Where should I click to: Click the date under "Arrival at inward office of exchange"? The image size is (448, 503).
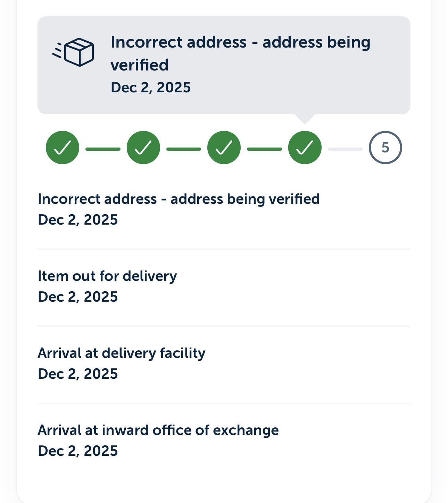tap(78, 451)
